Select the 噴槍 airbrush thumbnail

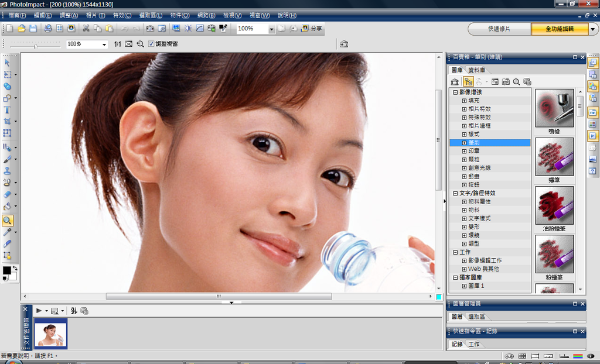[x=554, y=108]
